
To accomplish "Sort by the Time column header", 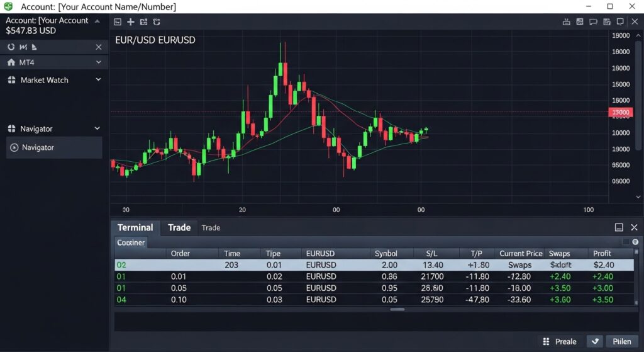I will [231, 253].
